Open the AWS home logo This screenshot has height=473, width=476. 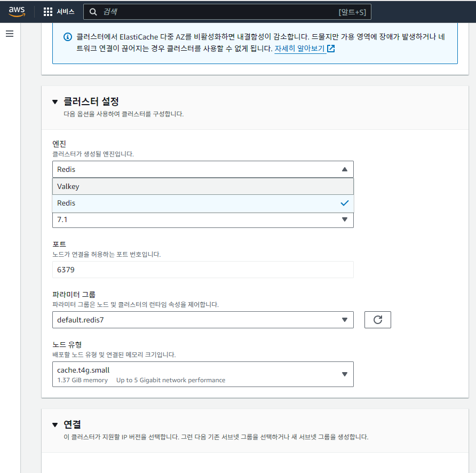(x=17, y=12)
